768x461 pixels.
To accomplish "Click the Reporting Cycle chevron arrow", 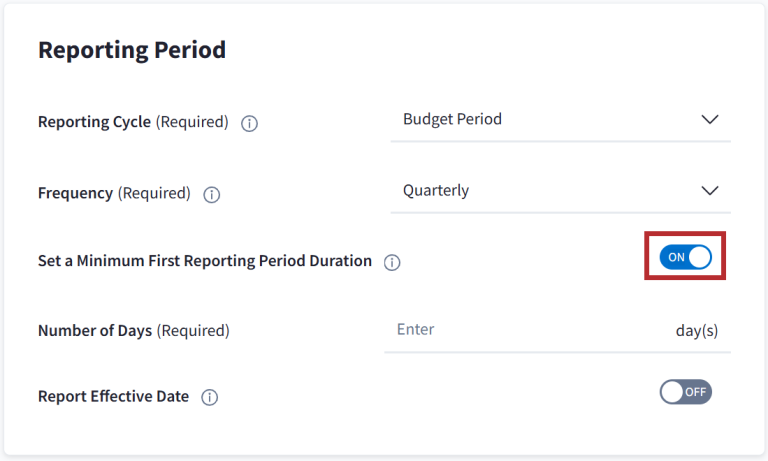I will 710,119.
